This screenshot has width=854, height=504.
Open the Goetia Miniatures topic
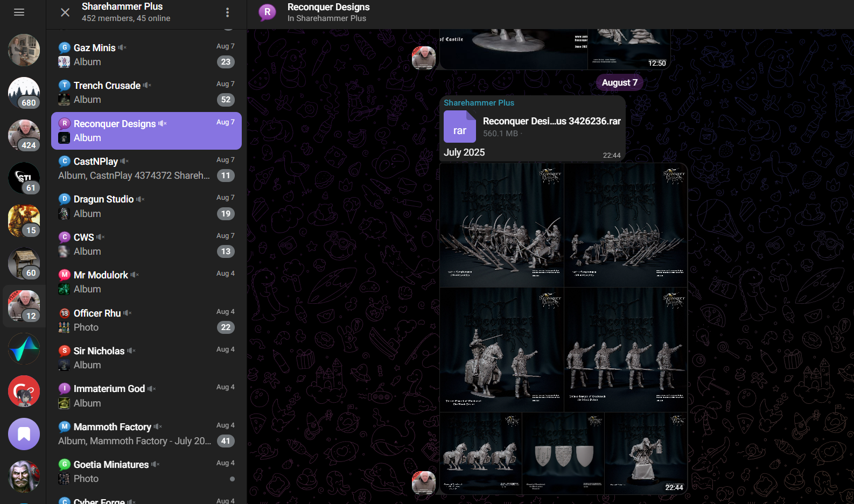(146, 472)
